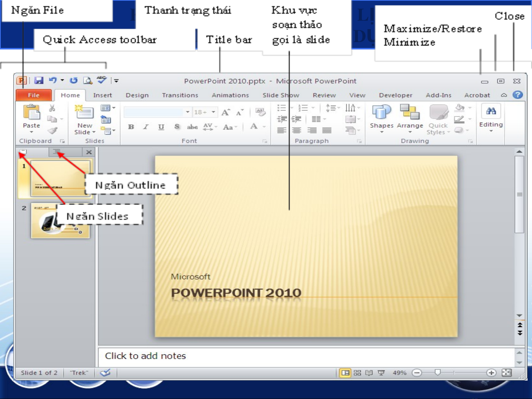Click the zoom out minus button
The image size is (532, 399).
416,373
